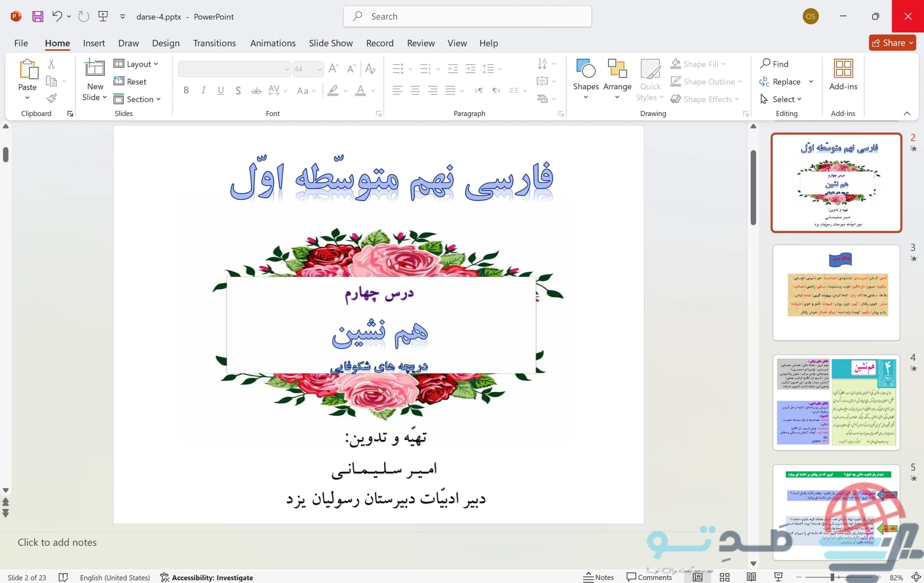Click the Cut scissors icon

[51, 64]
